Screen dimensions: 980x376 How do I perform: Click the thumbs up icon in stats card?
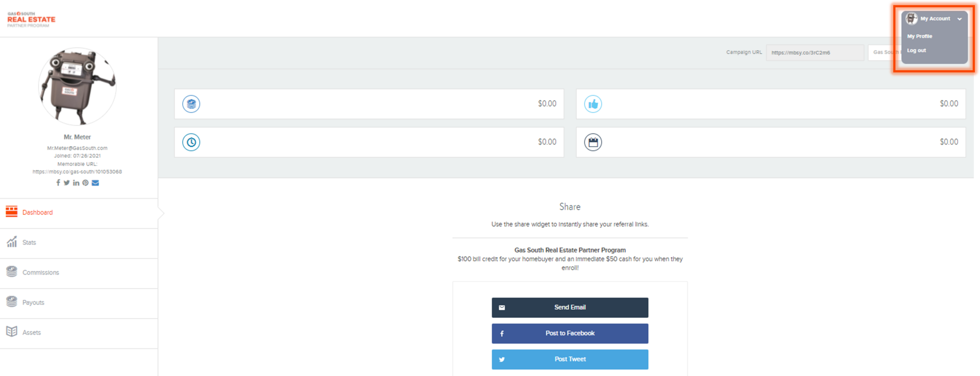pos(593,104)
